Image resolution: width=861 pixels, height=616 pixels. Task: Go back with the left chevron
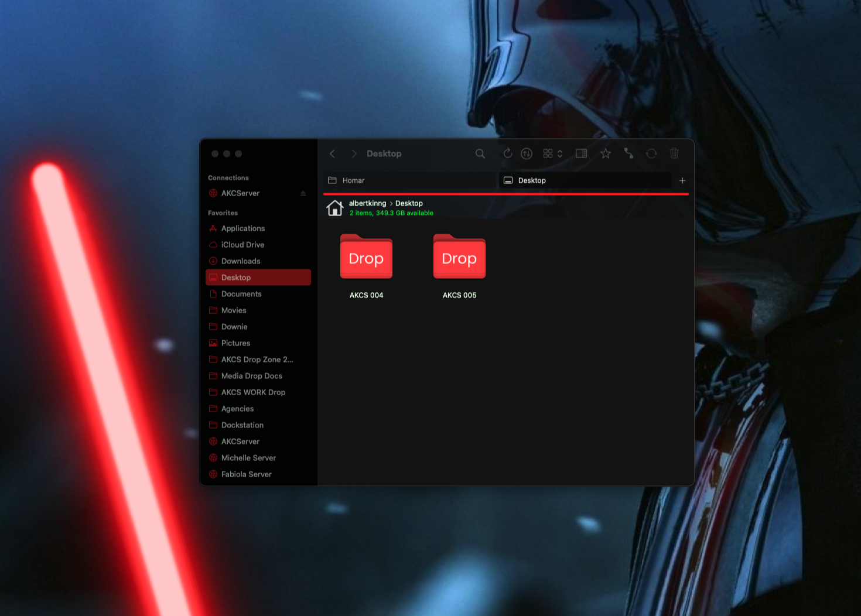tap(332, 153)
